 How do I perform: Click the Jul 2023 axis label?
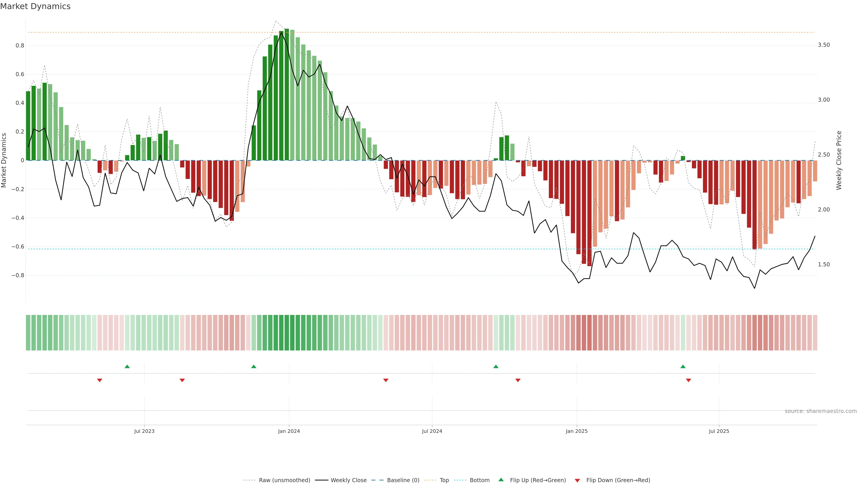click(144, 431)
